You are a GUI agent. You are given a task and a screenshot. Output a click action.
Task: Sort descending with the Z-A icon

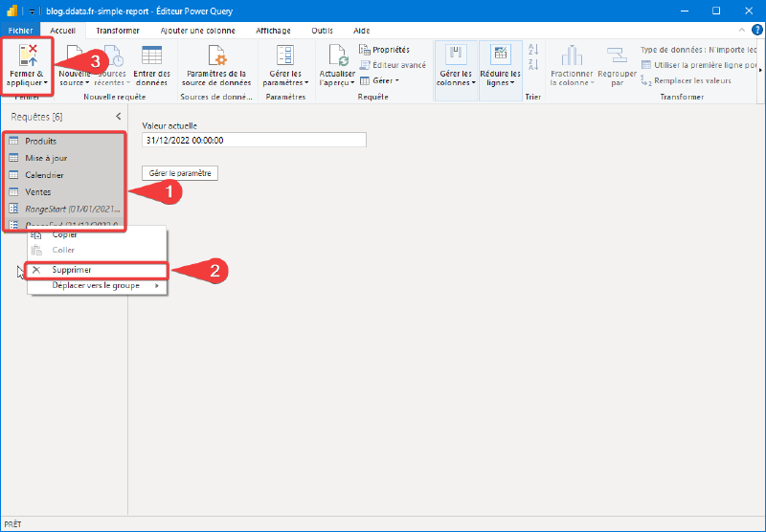point(533,64)
